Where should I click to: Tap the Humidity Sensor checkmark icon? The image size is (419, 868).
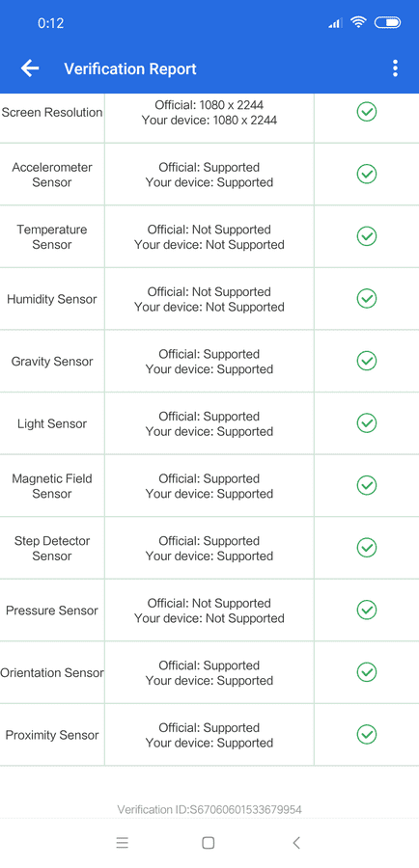point(366,299)
